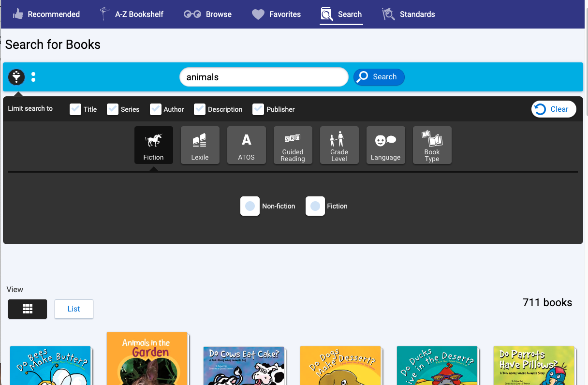Image resolution: width=588 pixels, height=385 pixels.
Task: Open the Do Dogs Make Dessert book
Action: click(341, 366)
